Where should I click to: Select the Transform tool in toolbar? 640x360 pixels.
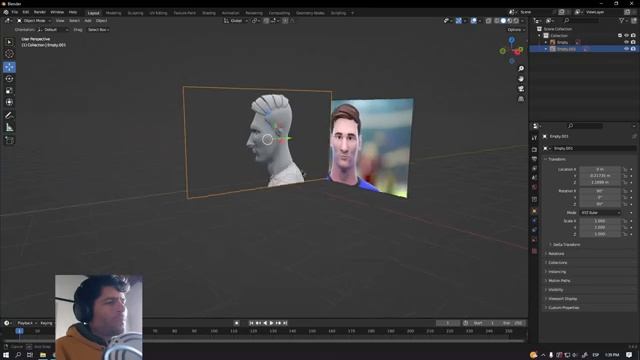coord(9,102)
